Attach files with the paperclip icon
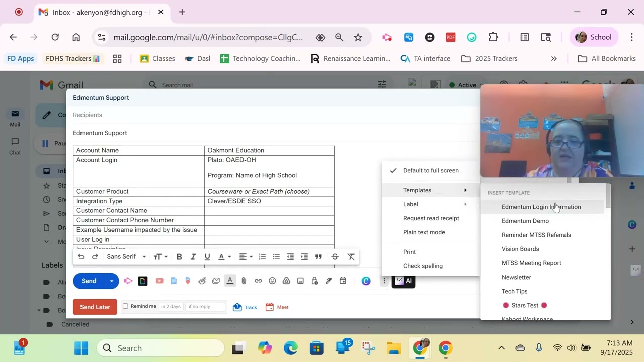 pyautogui.click(x=244, y=281)
